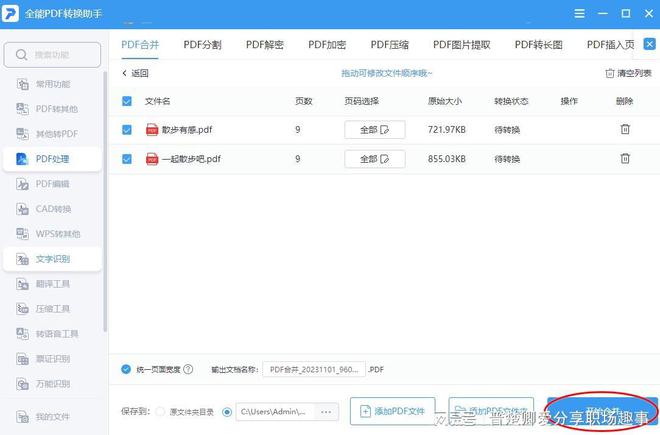
Task: Toggle the select-all checkbox in header
Action: (x=127, y=101)
